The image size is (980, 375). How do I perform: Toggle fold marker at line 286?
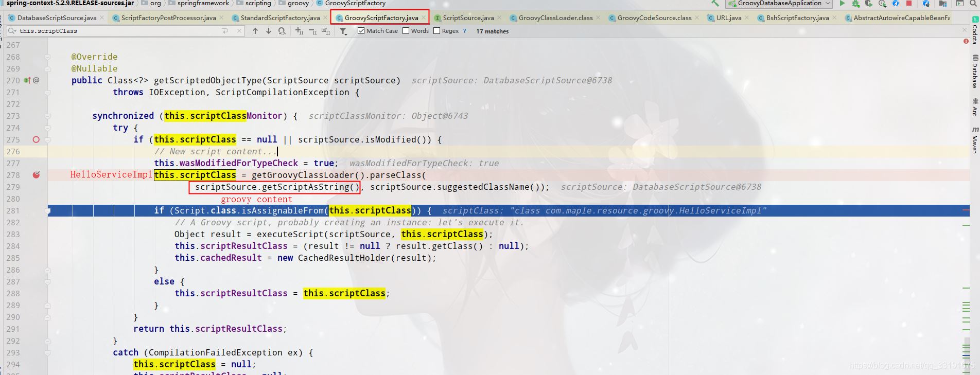tap(47, 270)
